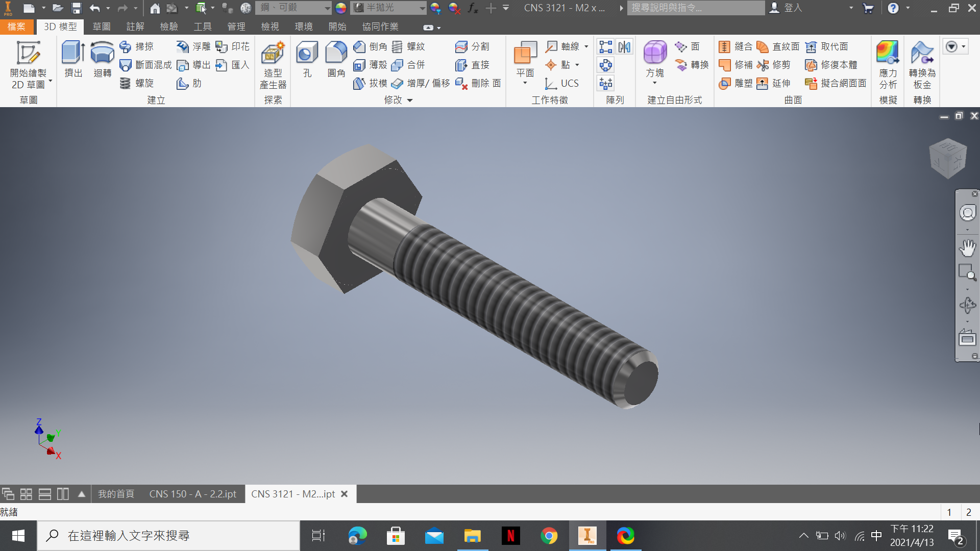Activate the Pan hand tool in navigation bar

tap(967, 248)
